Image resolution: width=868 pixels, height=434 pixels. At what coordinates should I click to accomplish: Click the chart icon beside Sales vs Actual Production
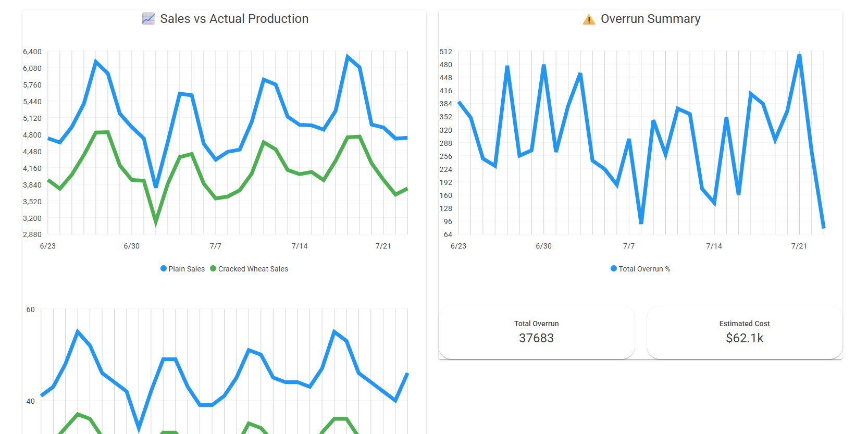click(148, 19)
